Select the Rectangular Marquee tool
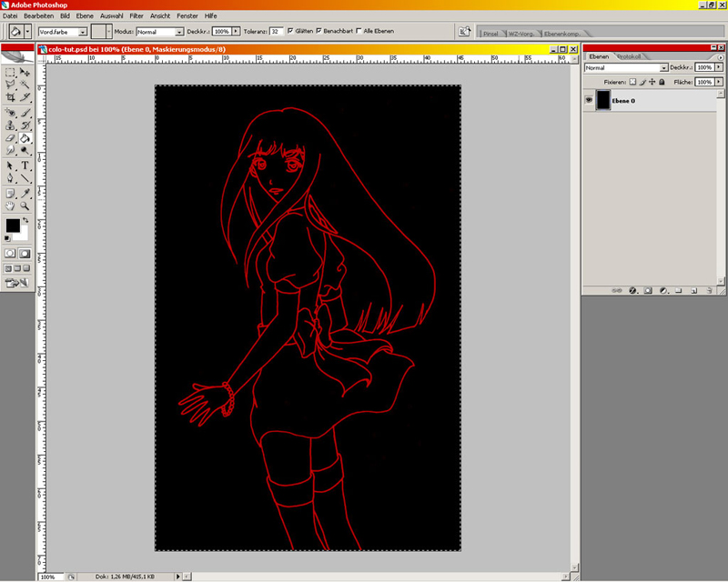Screen dimensions: 728x582 point(10,73)
